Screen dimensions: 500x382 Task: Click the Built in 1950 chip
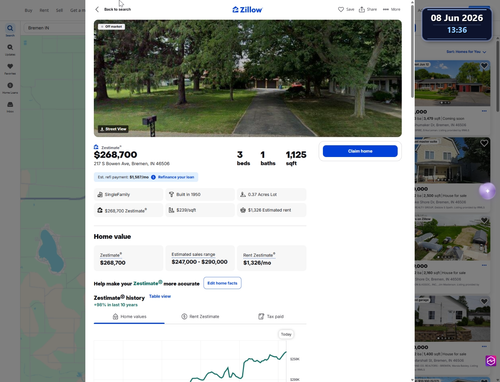(200, 194)
